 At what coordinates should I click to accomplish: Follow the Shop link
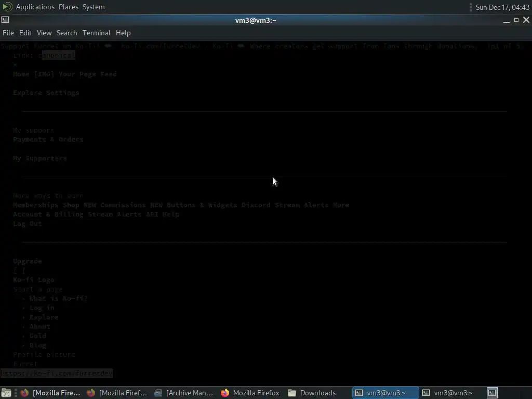pos(71,205)
